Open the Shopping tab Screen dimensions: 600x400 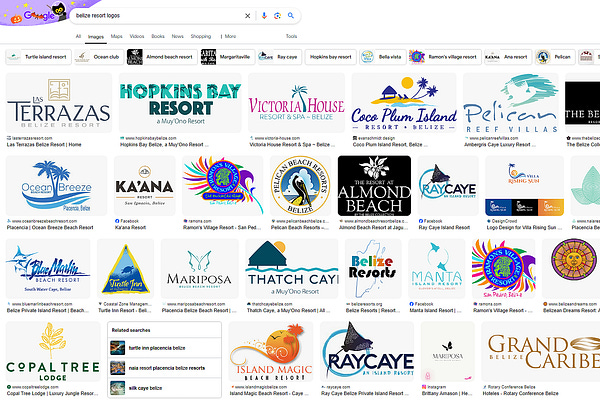201,36
